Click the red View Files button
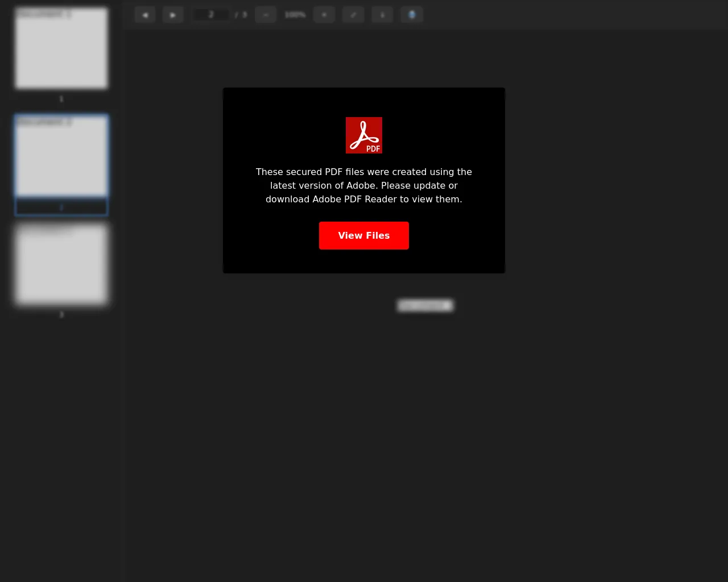Image resolution: width=728 pixels, height=582 pixels. (x=364, y=235)
